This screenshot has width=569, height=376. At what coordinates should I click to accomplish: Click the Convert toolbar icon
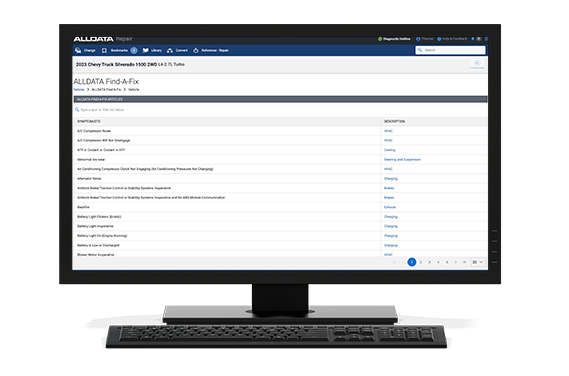tap(170, 50)
